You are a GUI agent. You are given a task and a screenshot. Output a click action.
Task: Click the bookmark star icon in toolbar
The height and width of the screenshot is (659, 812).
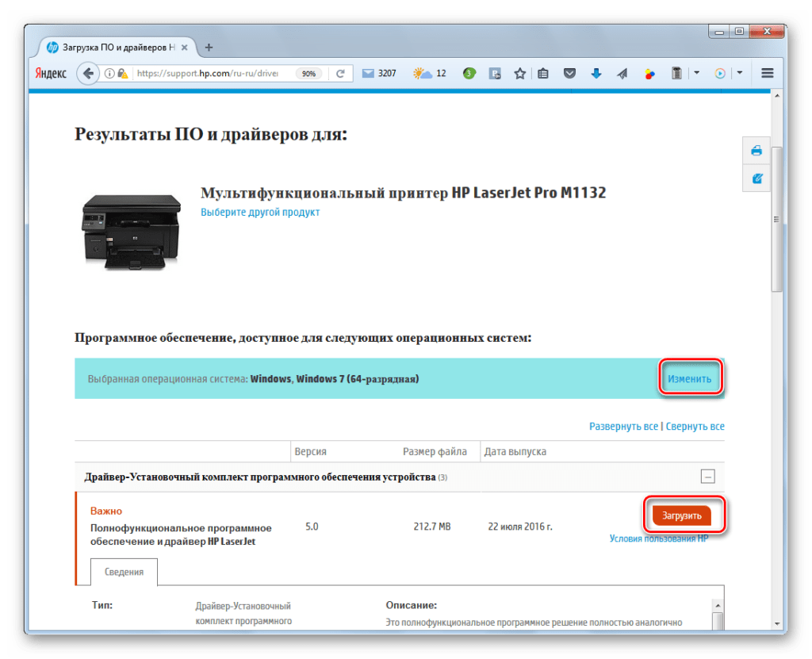(519, 74)
